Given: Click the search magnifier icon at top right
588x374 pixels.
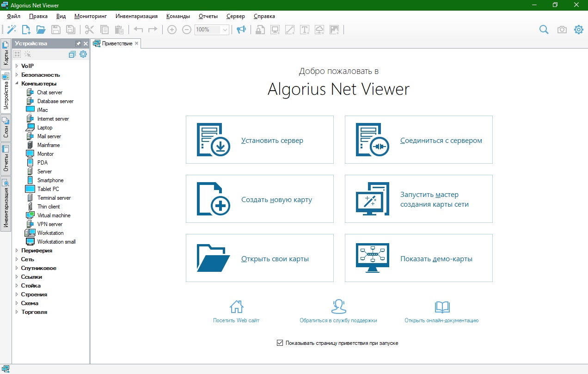Looking at the screenshot, I should pos(544,30).
